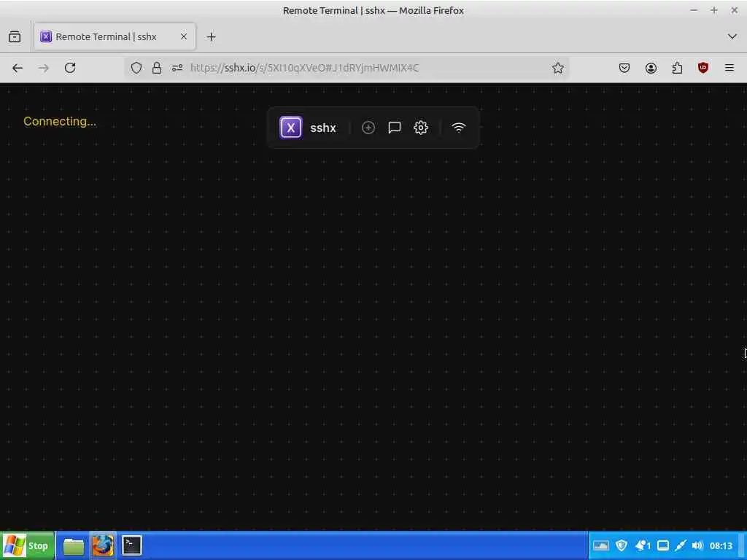List all tabs dropdown chevron
The width and height of the screenshot is (747, 560).
coord(732,36)
